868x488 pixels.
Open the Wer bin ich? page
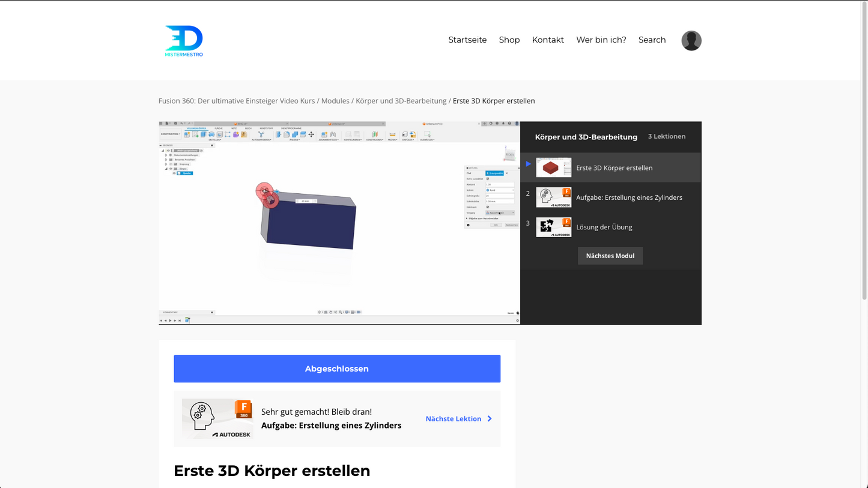click(601, 40)
